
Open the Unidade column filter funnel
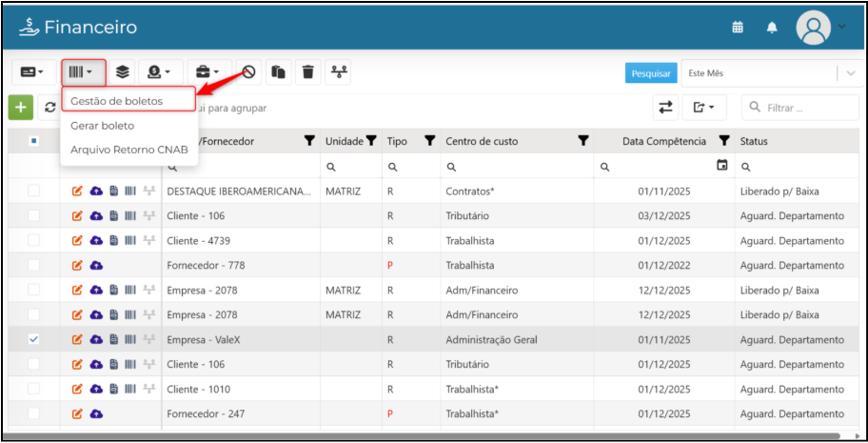[371, 141]
